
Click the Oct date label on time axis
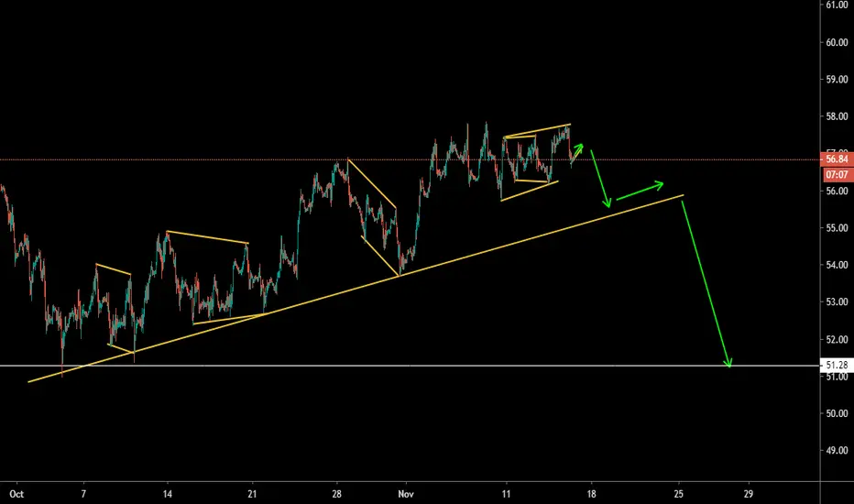[x=16, y=494]
